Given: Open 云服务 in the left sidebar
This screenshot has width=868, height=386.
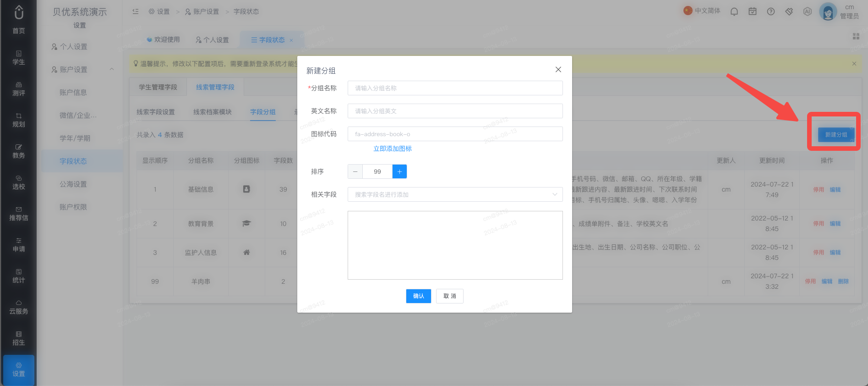Looking at the screenshot, I should pos(19,307).
